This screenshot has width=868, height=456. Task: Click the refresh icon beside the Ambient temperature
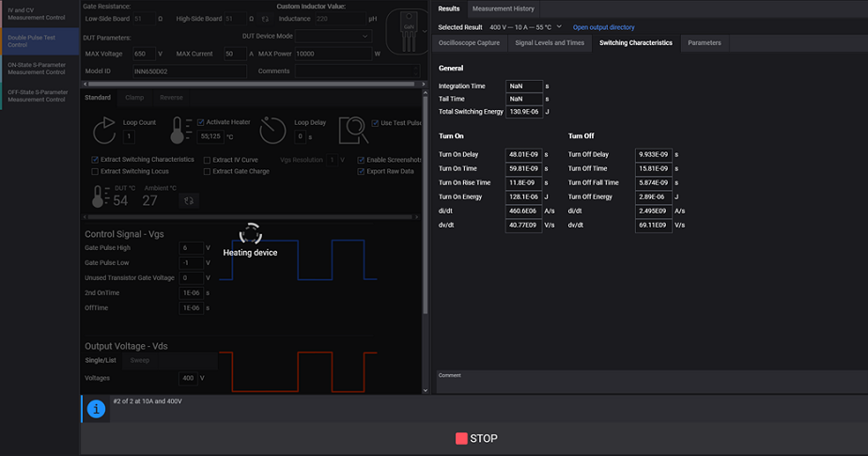pyautogui.click(x=187, y=200)
